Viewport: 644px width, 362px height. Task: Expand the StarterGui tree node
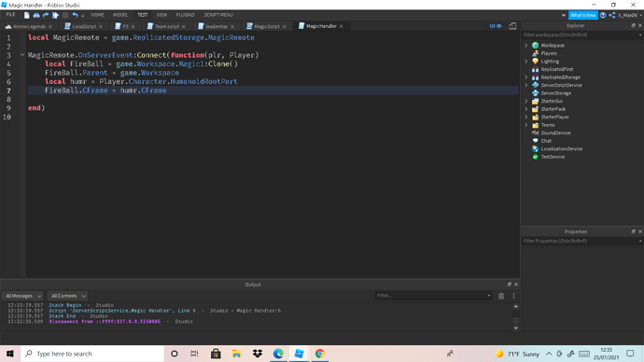click(526, 101)
